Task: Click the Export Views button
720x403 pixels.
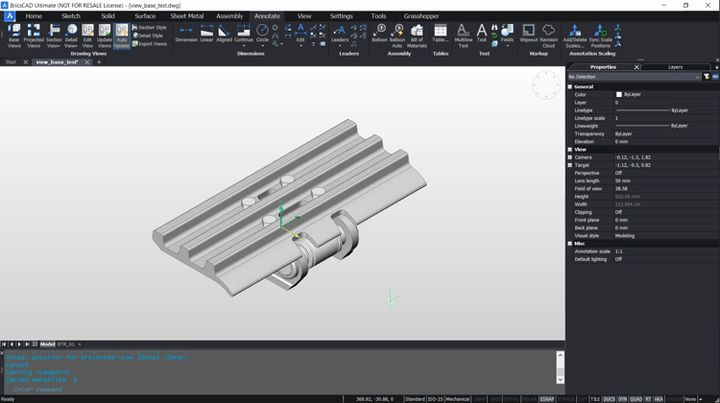Action: (x=150, y=44)
